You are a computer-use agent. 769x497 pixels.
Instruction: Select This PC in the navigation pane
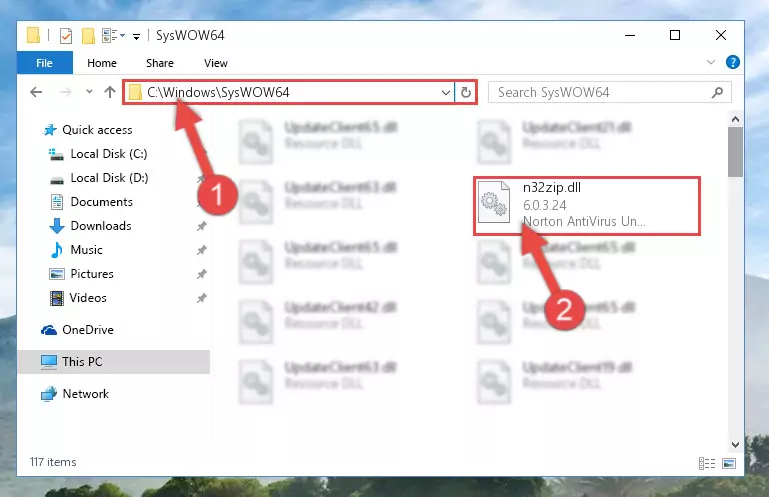(114, 362)
